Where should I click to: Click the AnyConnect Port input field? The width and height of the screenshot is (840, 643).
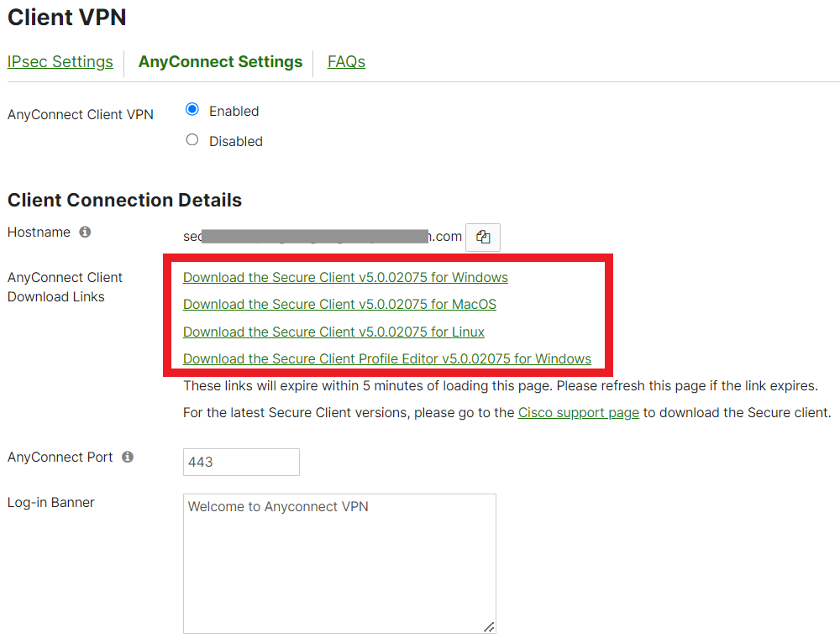pos(241,463)
